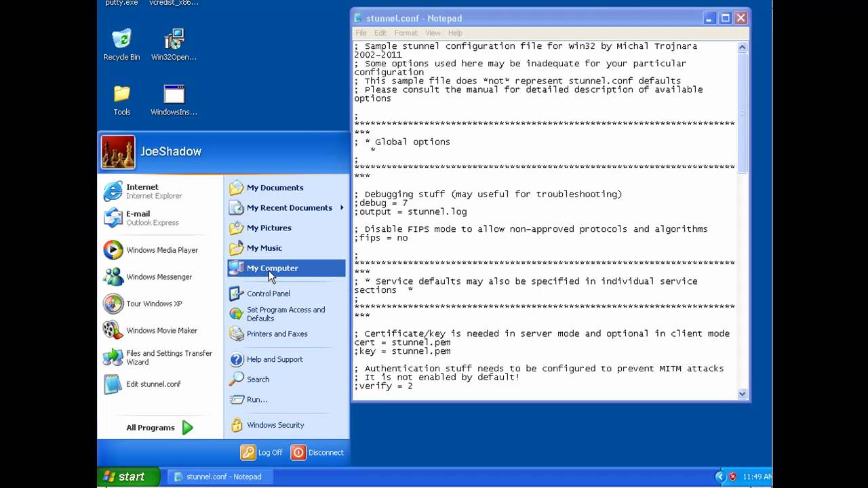
Task: Expand hidden system tray icons arrow
Action: click(x=720, y=476)
